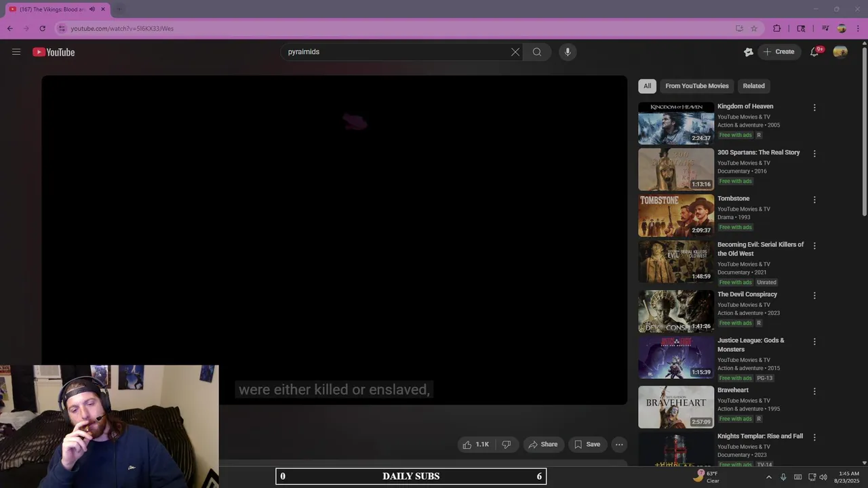
Task: Open Becoming Evil: Serial Killers title
Action: [x=760, y=249]
